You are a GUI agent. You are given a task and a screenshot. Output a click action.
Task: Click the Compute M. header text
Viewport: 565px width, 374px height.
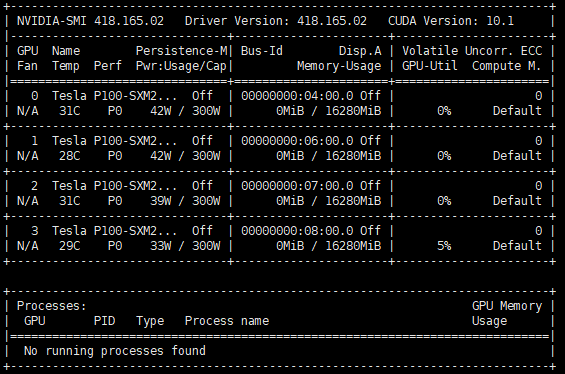507,66
